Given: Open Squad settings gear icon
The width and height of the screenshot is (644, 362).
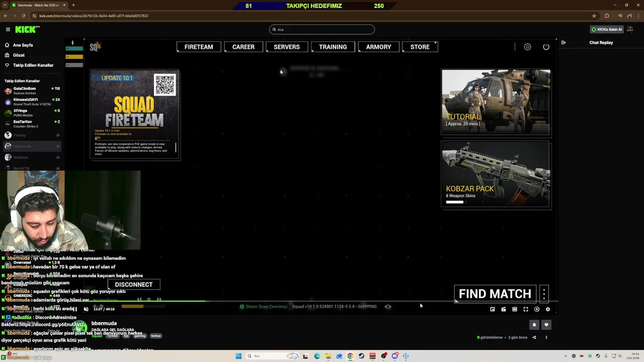Looking at the screenshot, I should [527, 47].
